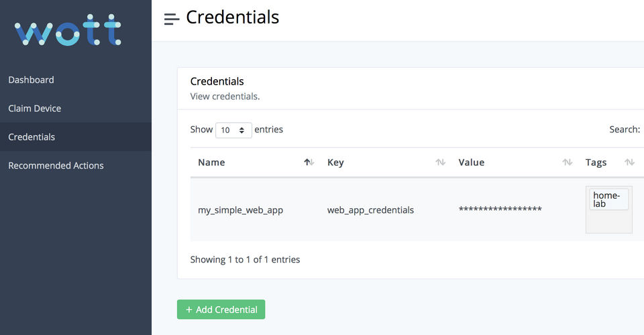
Task: Toggle the sidebar with the hamburger icon
Action: tap(172, 19)
